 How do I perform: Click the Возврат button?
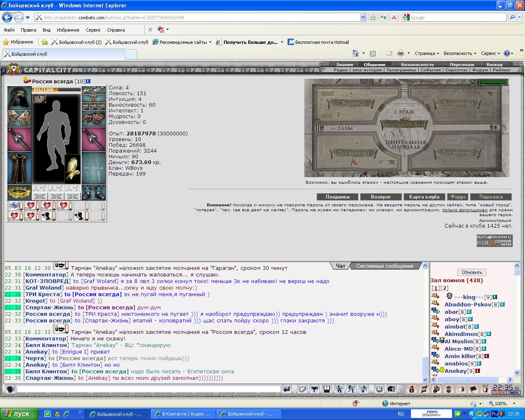pyautogui.click(x=381, y=197)
